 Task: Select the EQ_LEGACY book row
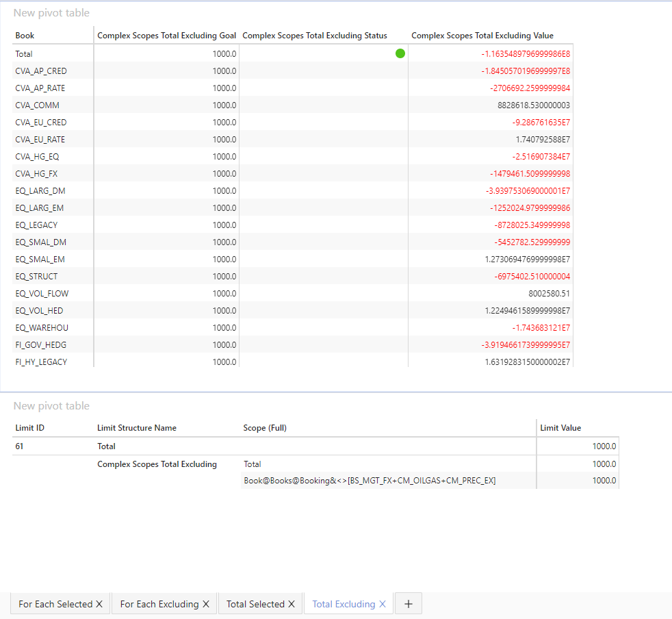(x=36, y=225)
